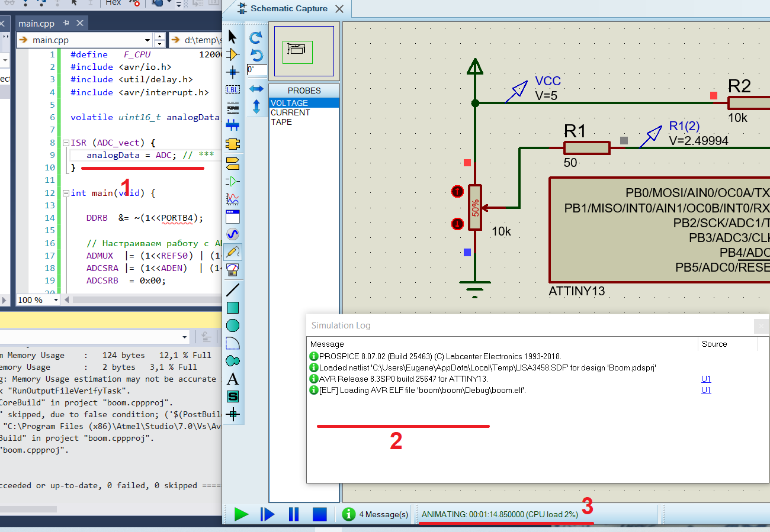Screen dimensions: 770x532
Task: Select the 2D Graphics Circle tool
Action: [233, 325]
